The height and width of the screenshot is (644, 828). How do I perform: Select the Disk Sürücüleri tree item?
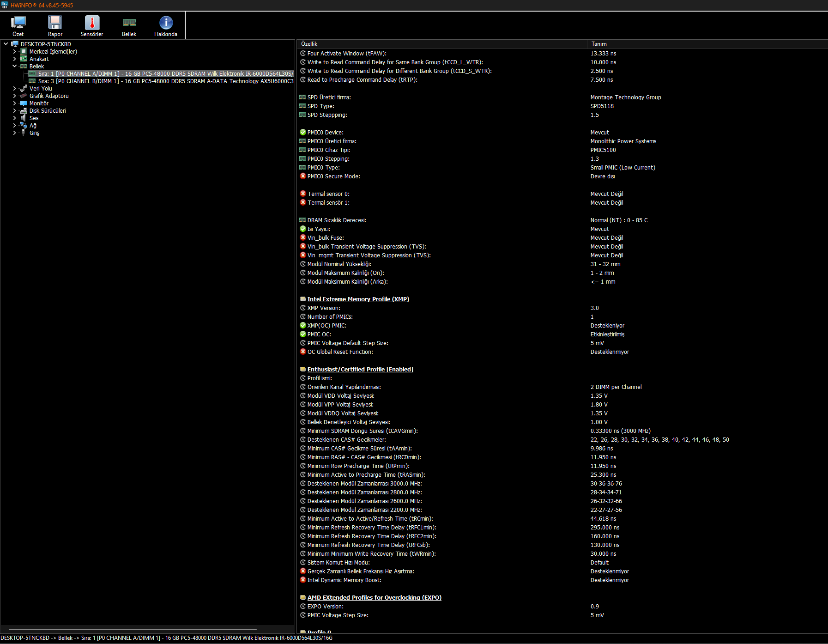pyautogui.click(x=48, y=110)
